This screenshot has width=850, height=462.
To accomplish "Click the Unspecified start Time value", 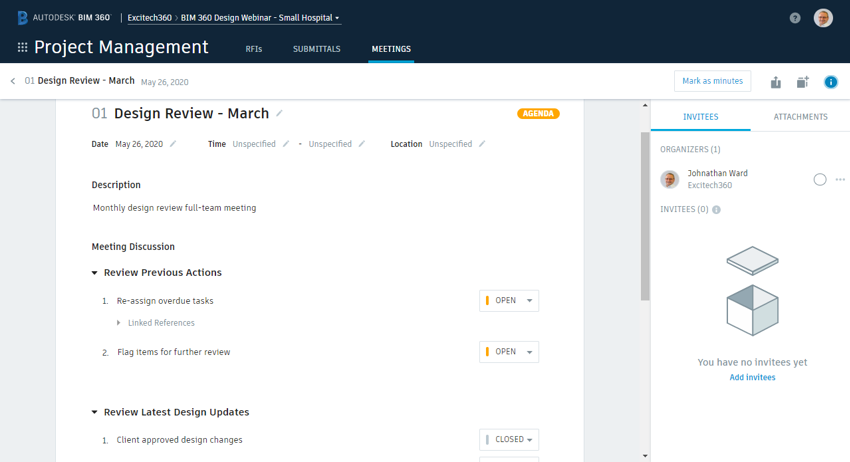I will [254, 144].
